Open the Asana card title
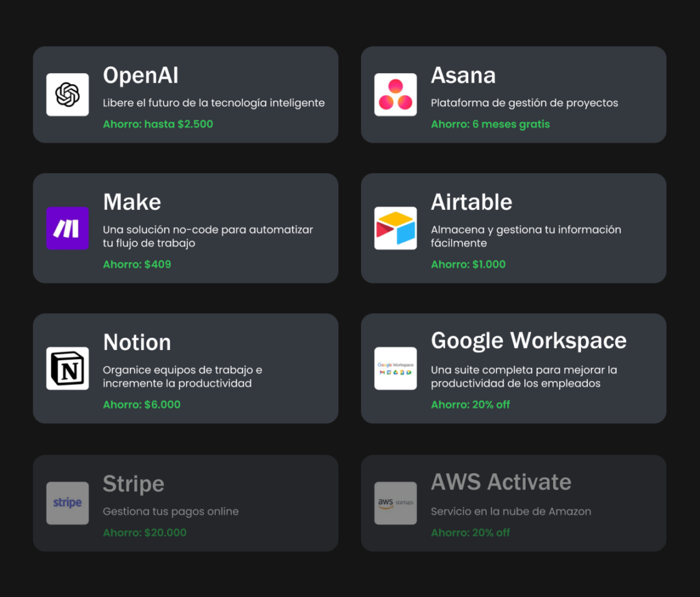 coord(463,75)
